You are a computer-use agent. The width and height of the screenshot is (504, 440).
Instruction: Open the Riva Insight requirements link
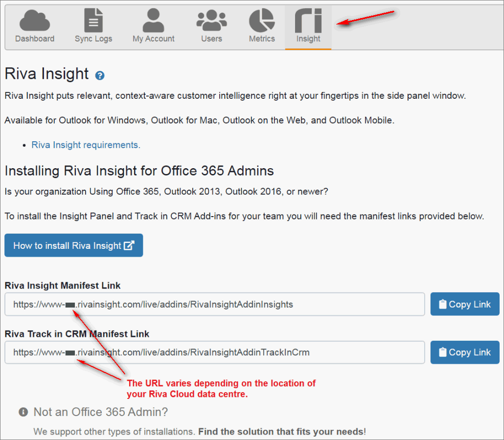click(x=86, y=145)
